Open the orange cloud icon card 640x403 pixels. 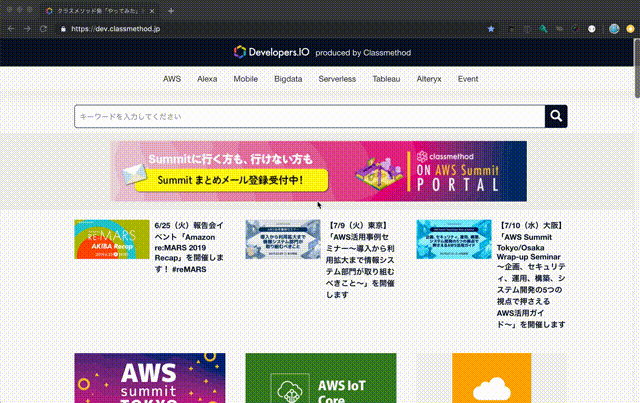coord(492,378)
